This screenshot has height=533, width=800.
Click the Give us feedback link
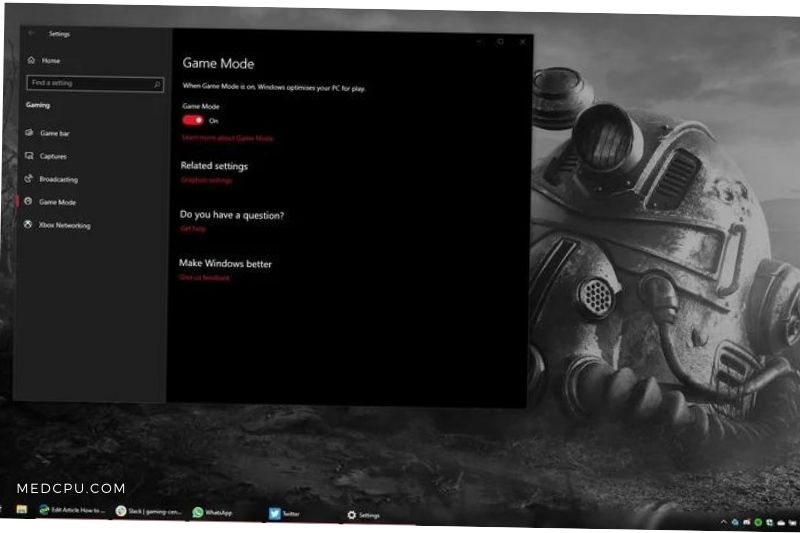pyautogui.click(x=205, y=278)
